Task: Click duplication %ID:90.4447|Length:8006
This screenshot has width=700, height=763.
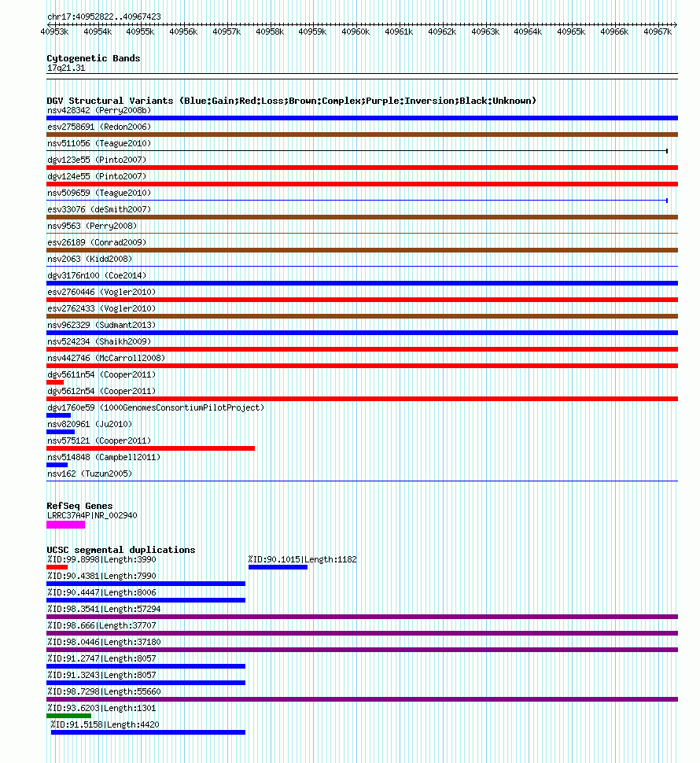Action: pos(101,593)
